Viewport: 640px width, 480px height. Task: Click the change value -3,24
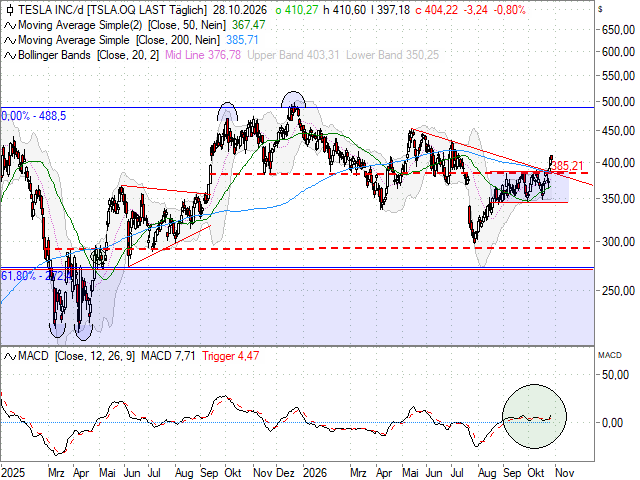(476, 10)
